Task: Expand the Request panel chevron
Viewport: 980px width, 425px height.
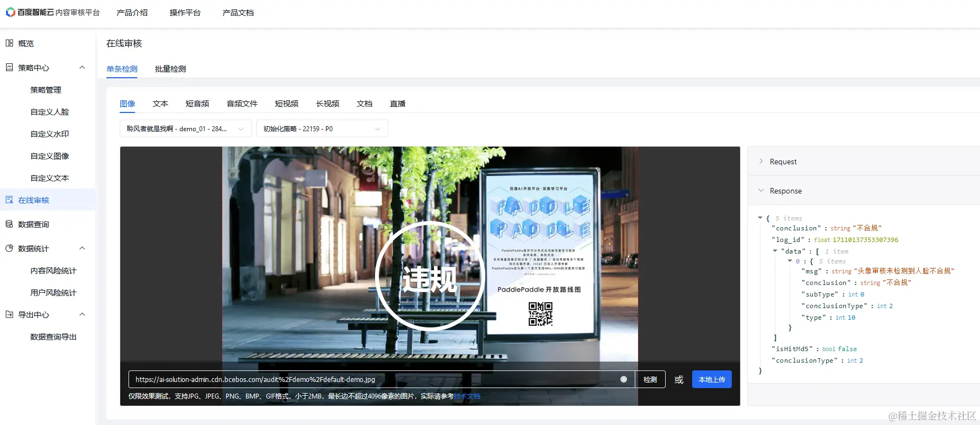Action: (761, 161)
